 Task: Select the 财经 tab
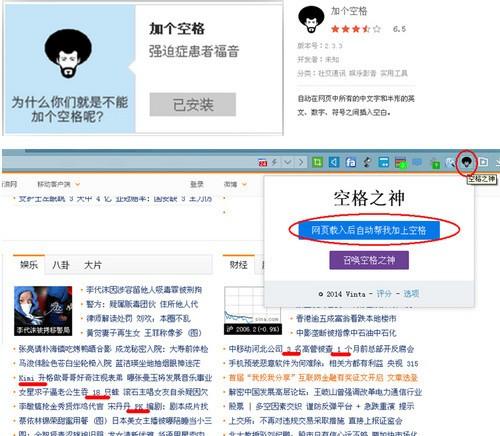pyautogui.click(x=238, y=265)
